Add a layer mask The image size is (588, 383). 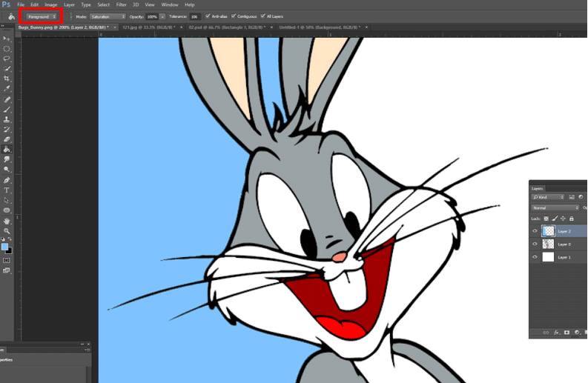(x=566, y=333)
